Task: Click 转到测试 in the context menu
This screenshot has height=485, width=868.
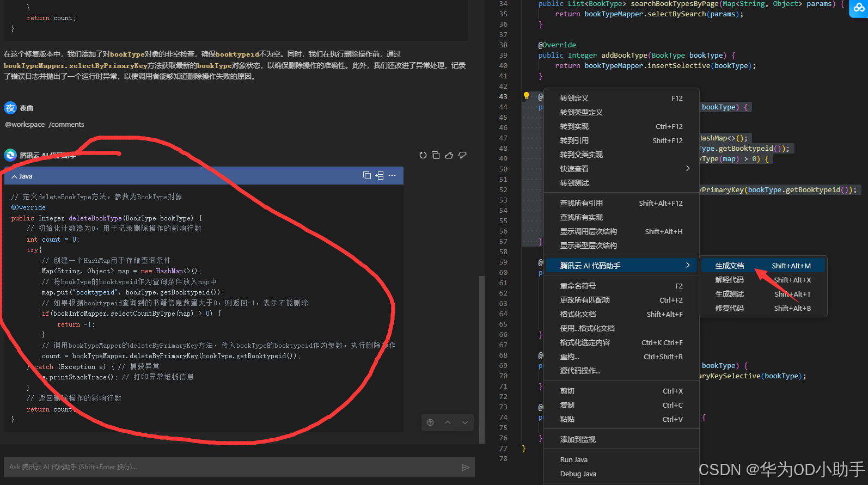Action: click(621, 183)
